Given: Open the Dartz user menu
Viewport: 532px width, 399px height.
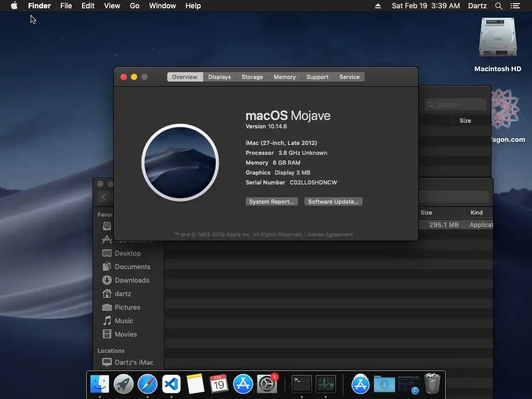Looking at the screenshot, I should [x=477, y=6].
